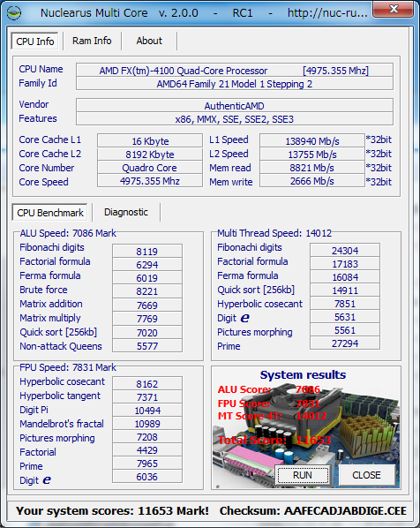This screenshot has width=420, height=528.
Task: Click the CPU Name field showing AMD FX-4100
Action: (234, 70)
